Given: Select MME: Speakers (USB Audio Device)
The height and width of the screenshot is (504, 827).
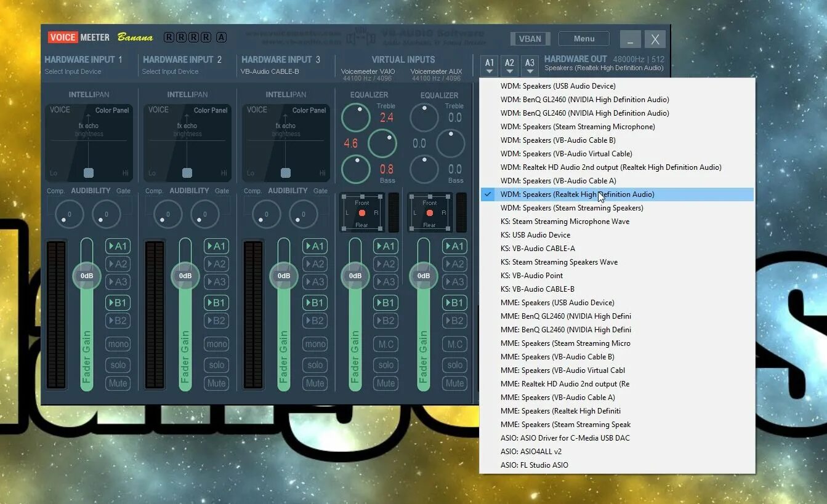Looking at the screenshot, I should 617,303.
